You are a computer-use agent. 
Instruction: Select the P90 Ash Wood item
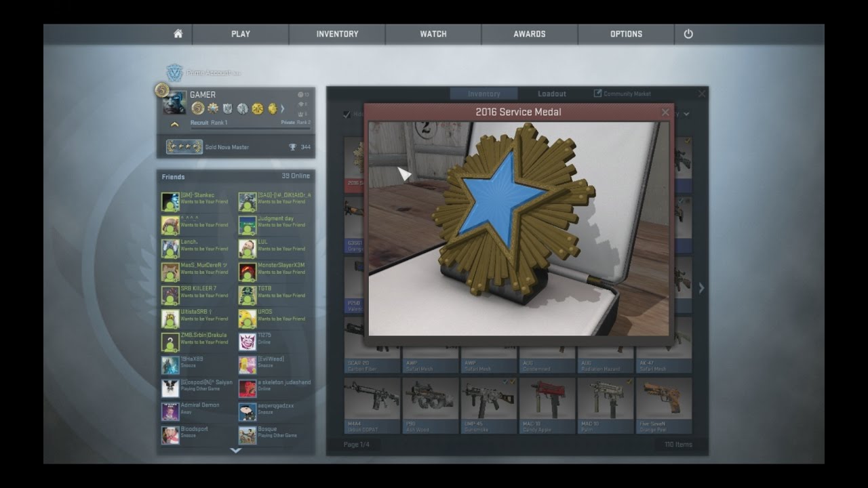[x=431, y=405]
